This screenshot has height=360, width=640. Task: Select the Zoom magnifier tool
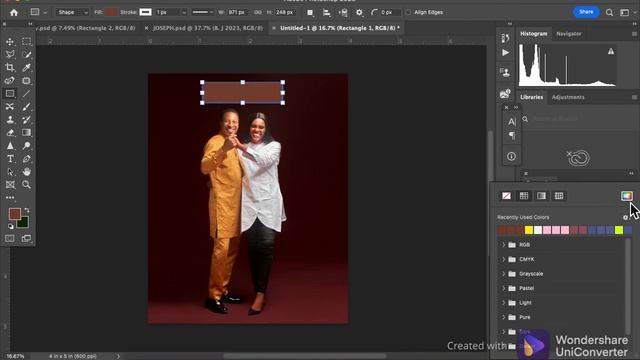click(x=27, y=184)
